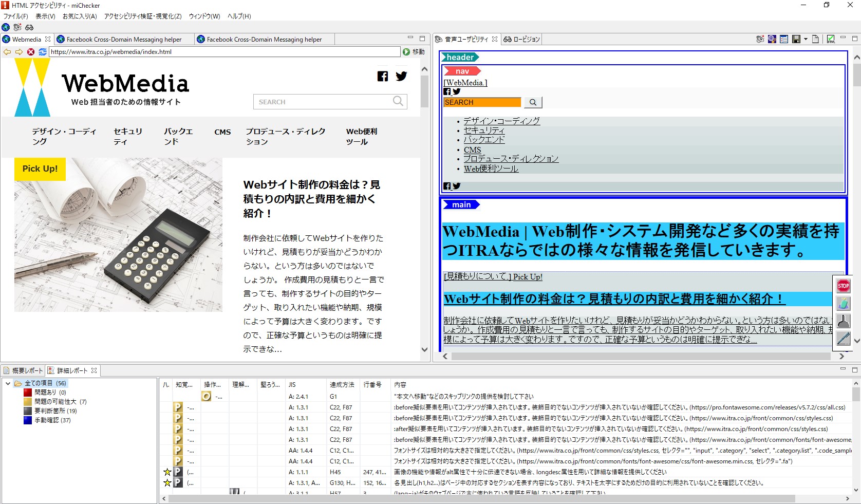861x504 pixels.
Task: Select the row with technique H45
Action: tap(506, 472)
